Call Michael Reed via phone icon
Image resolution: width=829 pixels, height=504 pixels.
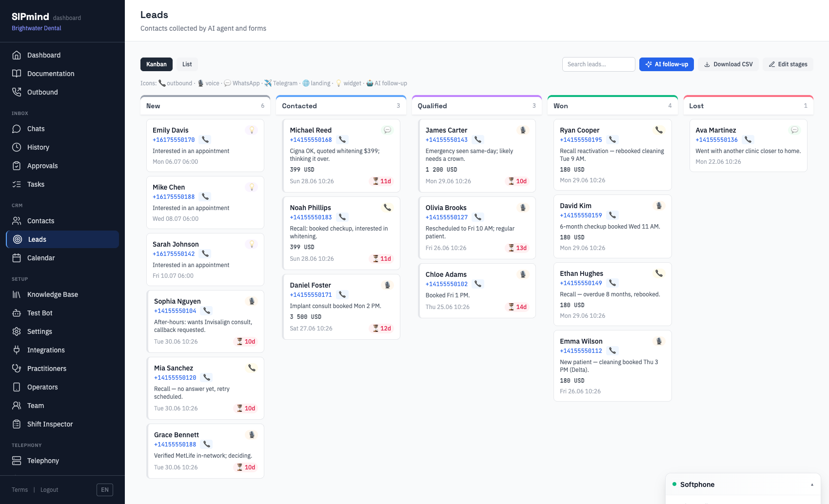click(x=343, y=140)
